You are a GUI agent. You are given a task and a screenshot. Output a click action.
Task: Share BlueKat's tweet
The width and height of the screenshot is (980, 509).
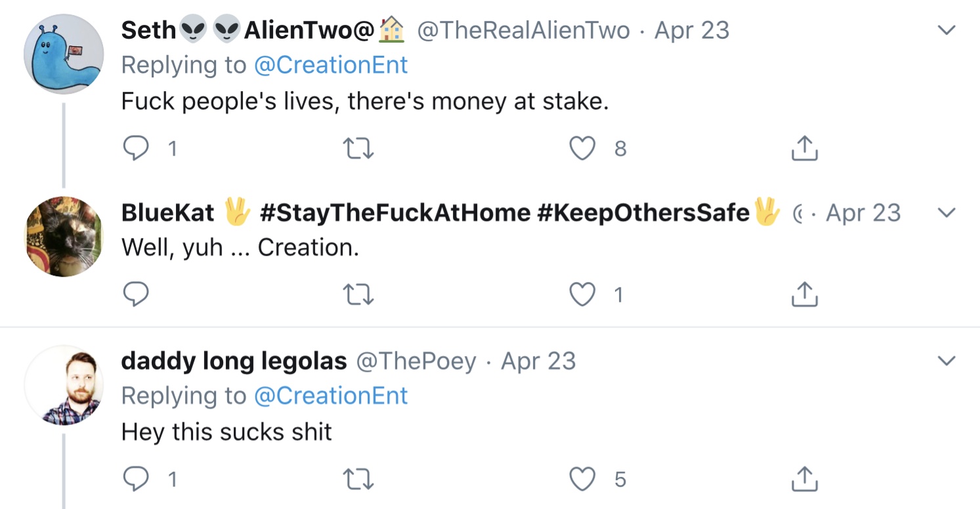(804, 296)
